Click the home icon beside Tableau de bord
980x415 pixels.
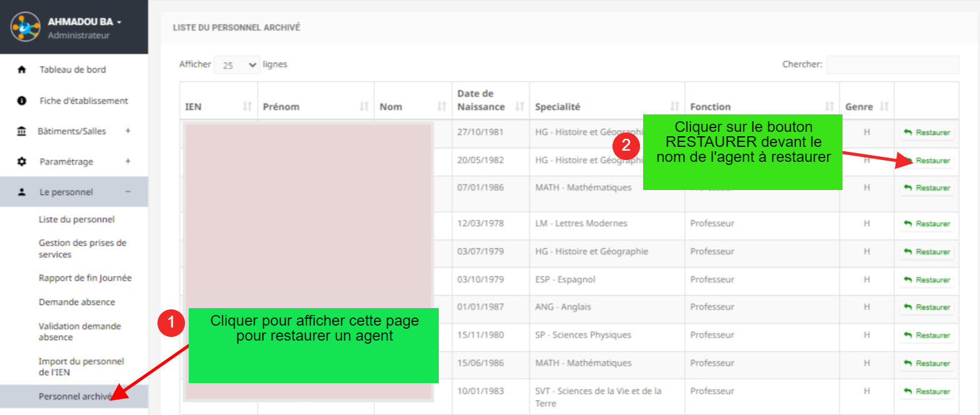coord(22,70)
